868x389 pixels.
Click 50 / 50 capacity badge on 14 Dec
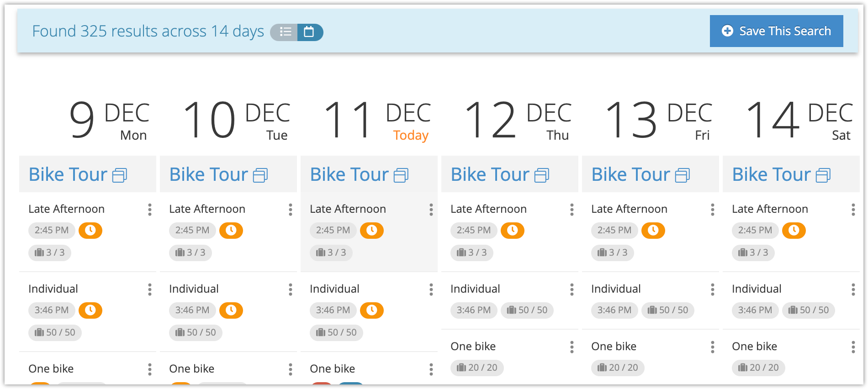tap(809, 310)
